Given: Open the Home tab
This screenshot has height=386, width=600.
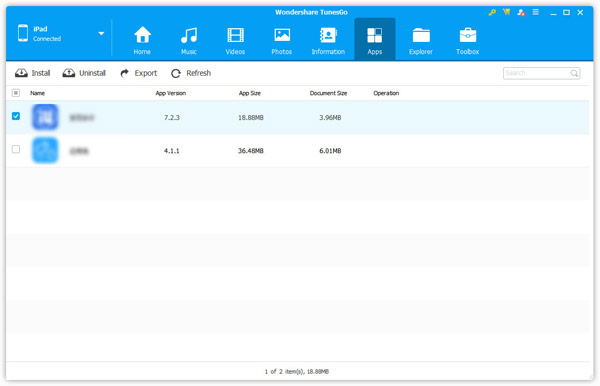Looking at the screenshot, I should pos(142,40).
